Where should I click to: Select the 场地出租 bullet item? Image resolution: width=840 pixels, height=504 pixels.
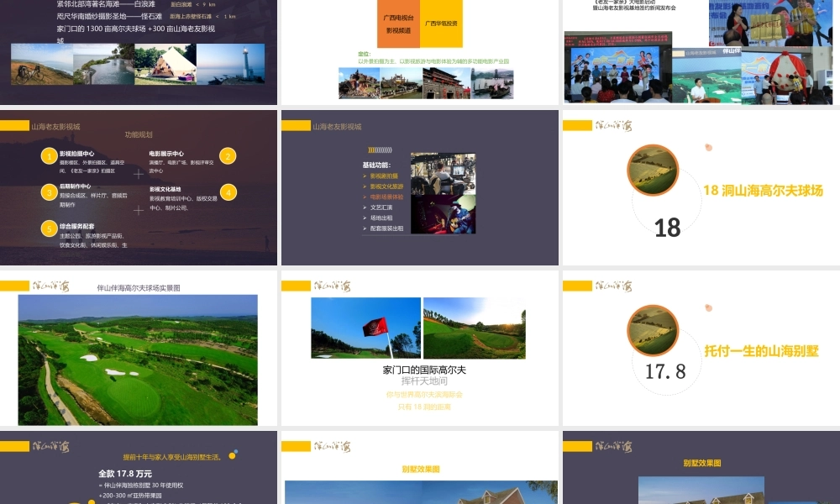point(382,218)
